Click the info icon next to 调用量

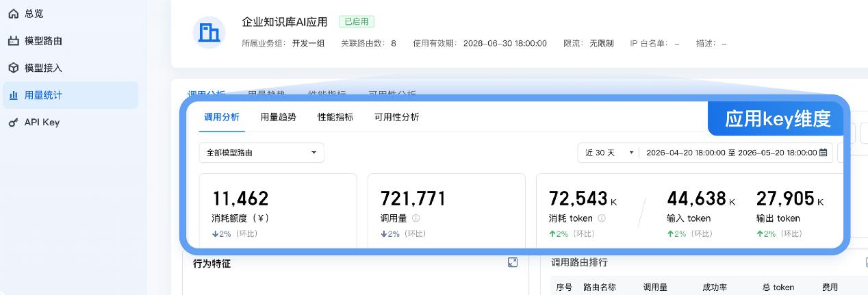[416, 218]
